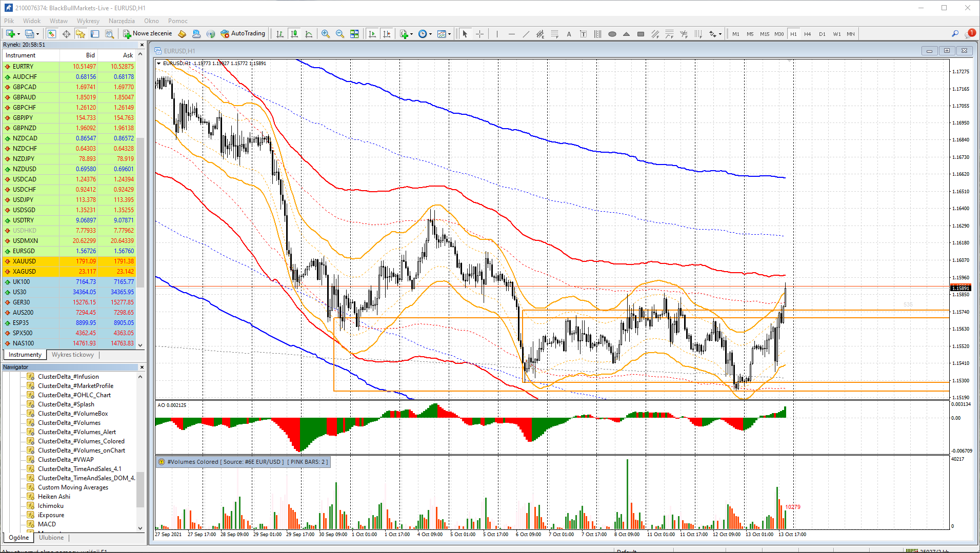980x553 pixels.
Task: Toggle the chart shift option
Action: coord(387,34)
